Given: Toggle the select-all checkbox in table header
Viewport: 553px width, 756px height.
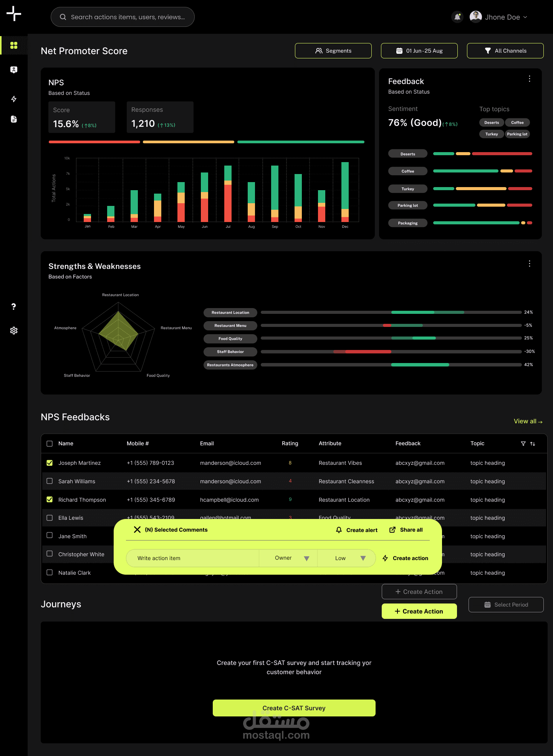Looking at the screenshot, I should pos(50,444).
